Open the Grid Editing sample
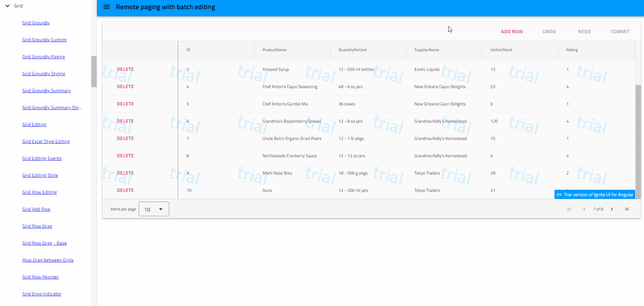The height and width of the screenshot is (306, 644). 34,124
